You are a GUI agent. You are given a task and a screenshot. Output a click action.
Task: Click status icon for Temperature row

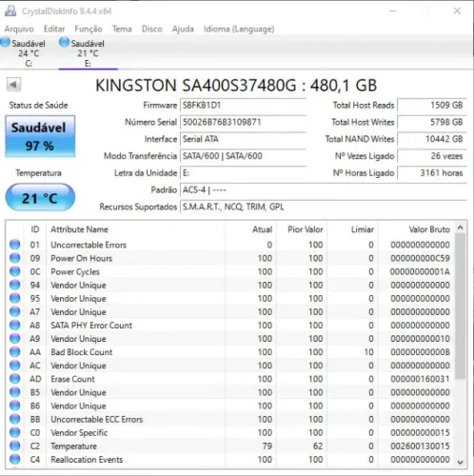coord(14,446)
